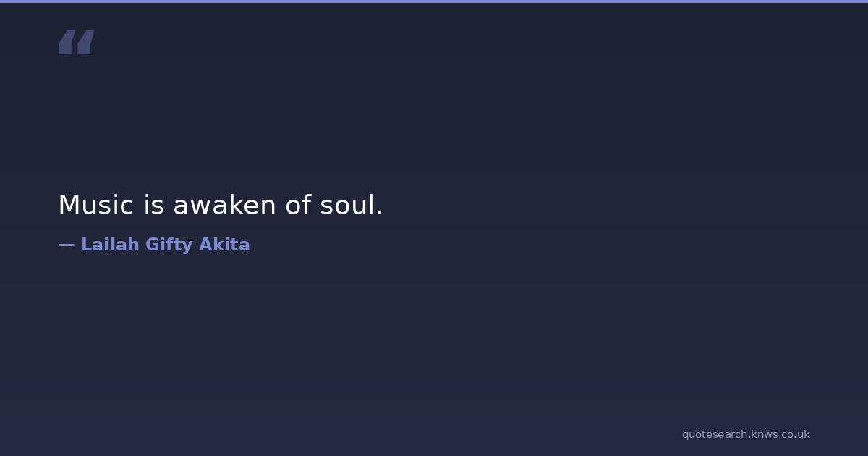Screen dimensions: 868x456
Task: Click the surname "Akita"
Action: tap(224, 245)
